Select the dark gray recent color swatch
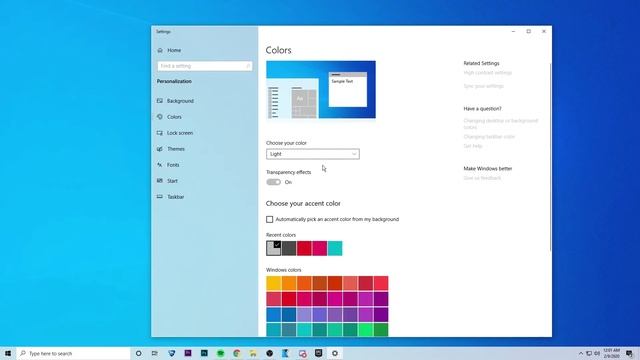The image size is (640, 360). (289, 248)
